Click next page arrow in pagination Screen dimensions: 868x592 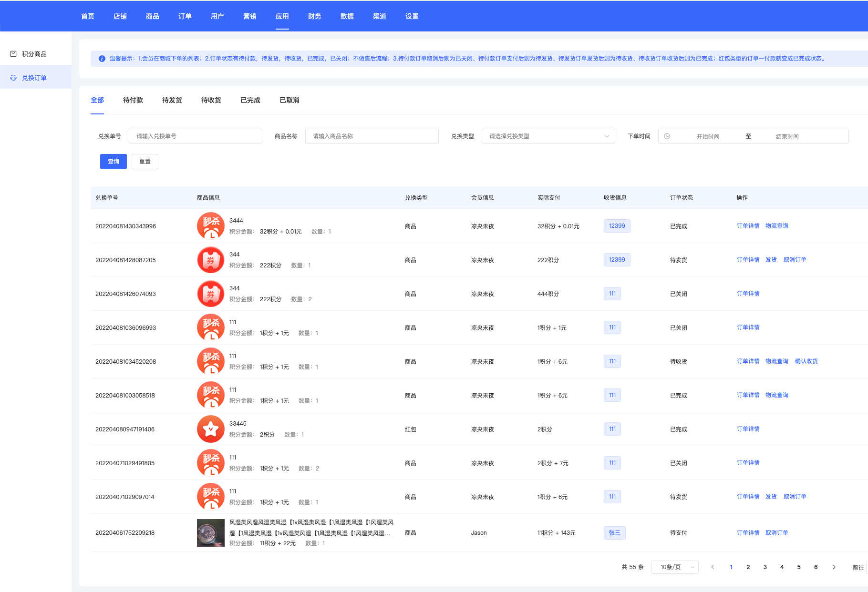pos(834,567)
